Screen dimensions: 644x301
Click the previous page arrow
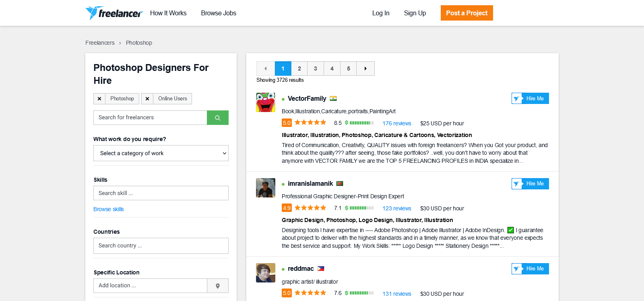266,69
